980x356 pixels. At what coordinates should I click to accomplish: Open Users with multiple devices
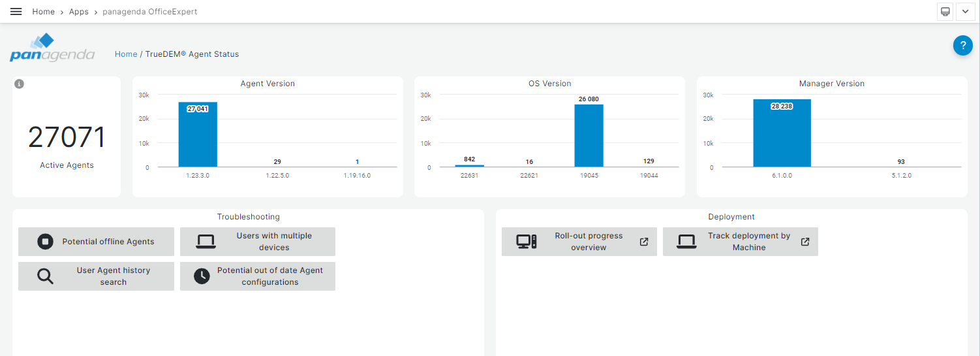(x=258, y=242)
